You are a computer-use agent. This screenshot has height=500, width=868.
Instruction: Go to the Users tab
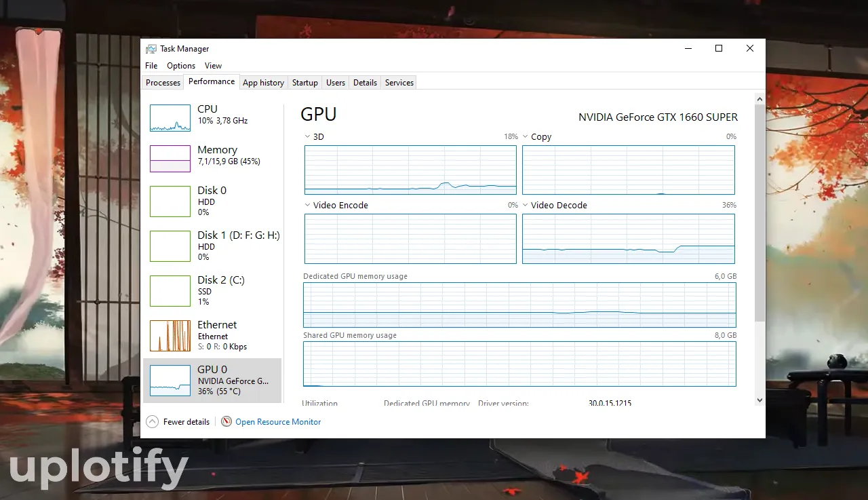click(336, 83)
